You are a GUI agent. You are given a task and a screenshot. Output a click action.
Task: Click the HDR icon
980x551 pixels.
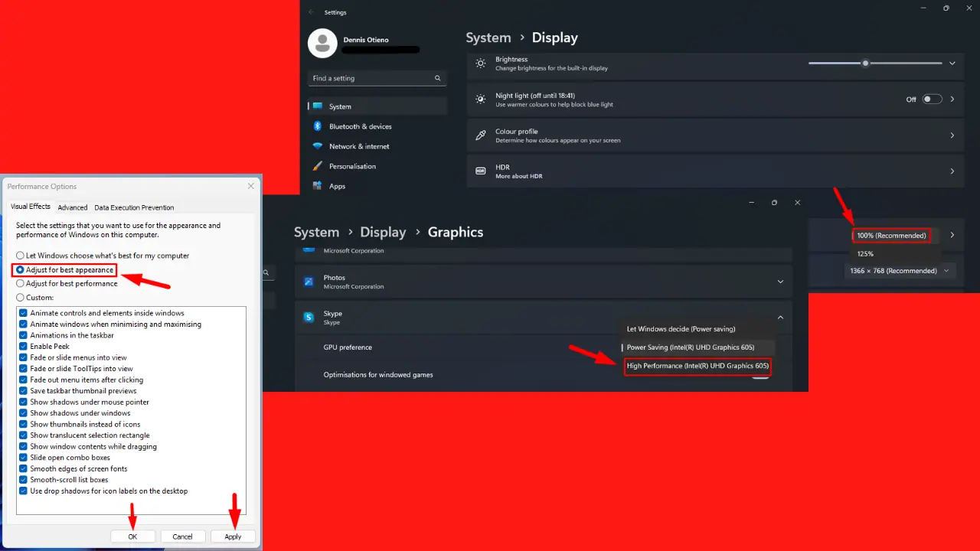coord(481,171)
